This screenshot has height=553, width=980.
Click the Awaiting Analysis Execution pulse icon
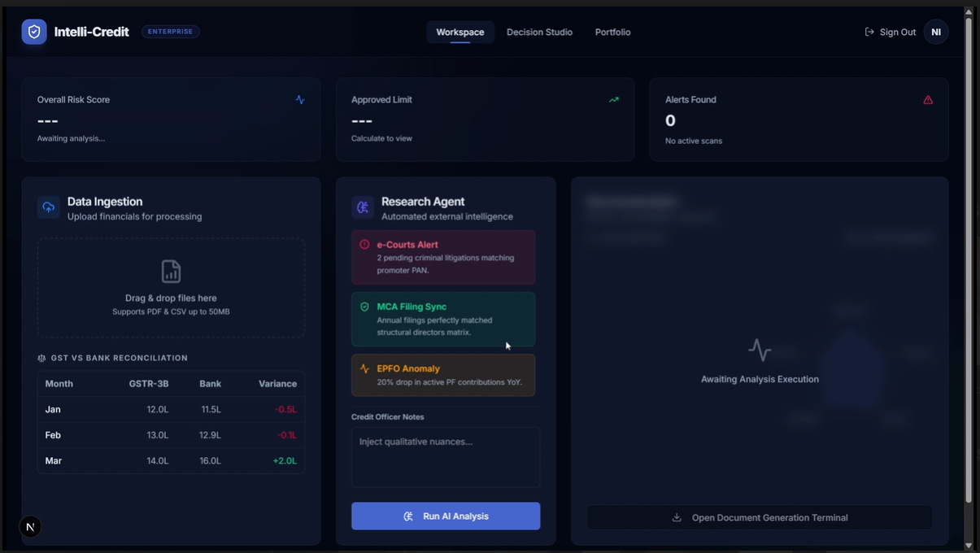(x=760, y=351)
